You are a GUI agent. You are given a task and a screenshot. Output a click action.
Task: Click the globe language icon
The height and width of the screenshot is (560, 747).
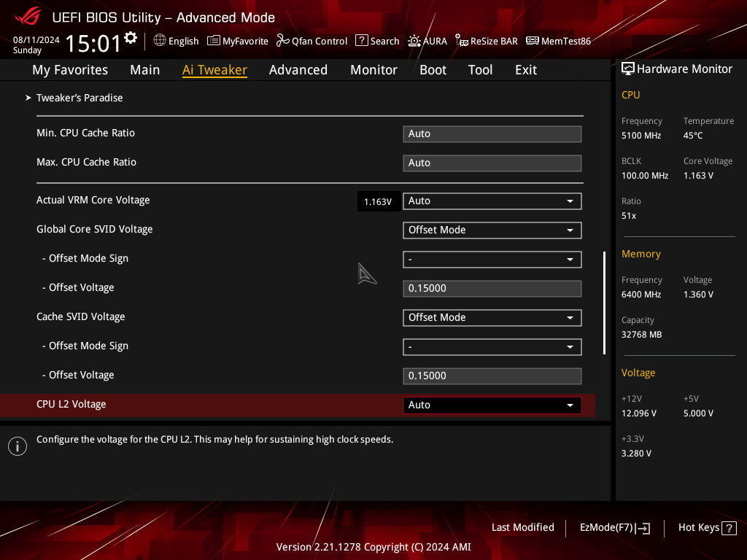pos(160,41)
